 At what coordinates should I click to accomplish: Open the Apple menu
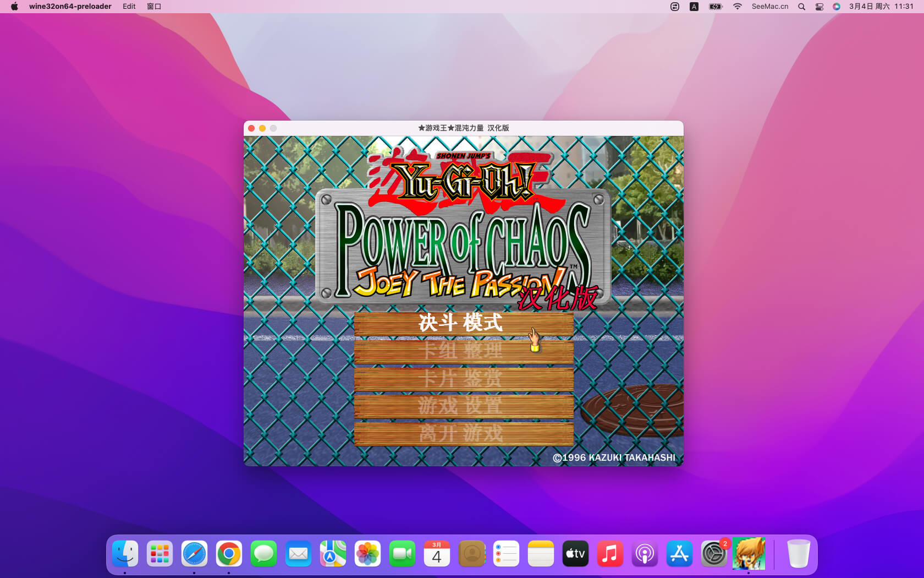tap(14, 7)
